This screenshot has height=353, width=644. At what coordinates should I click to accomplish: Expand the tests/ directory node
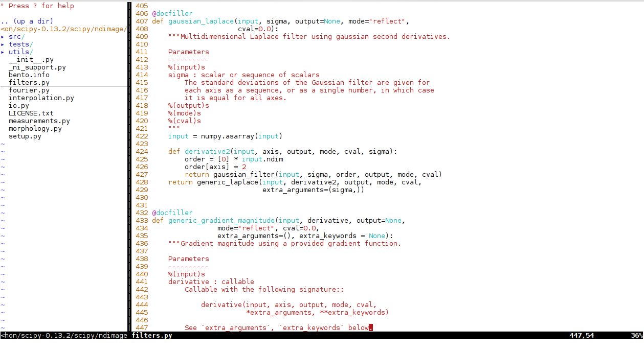[3, 44]
